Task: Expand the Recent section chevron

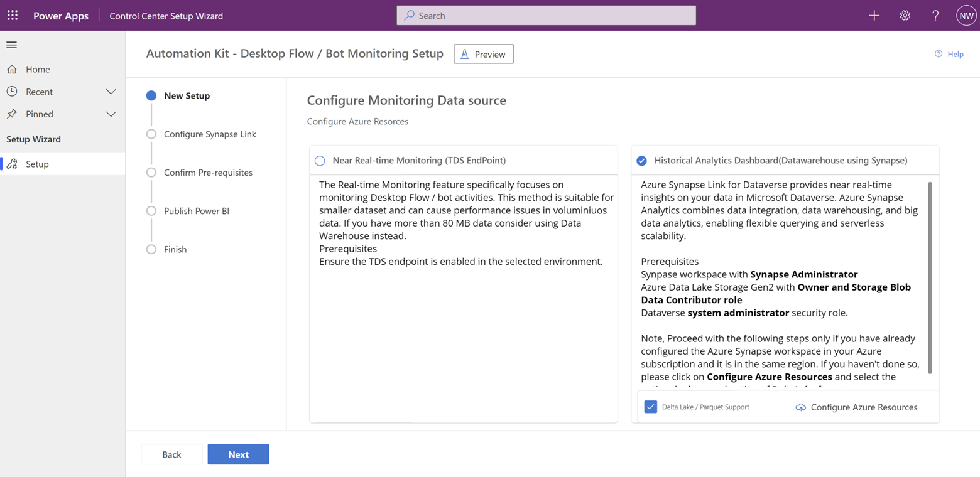Action: click(x=111, y=92)
